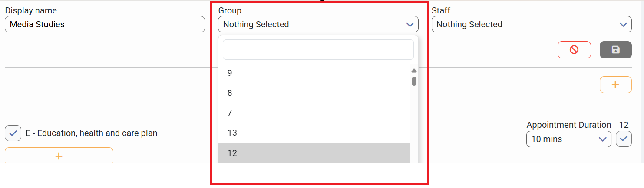
Task: Click the red cancel icon button
Action: pos(574,50)
